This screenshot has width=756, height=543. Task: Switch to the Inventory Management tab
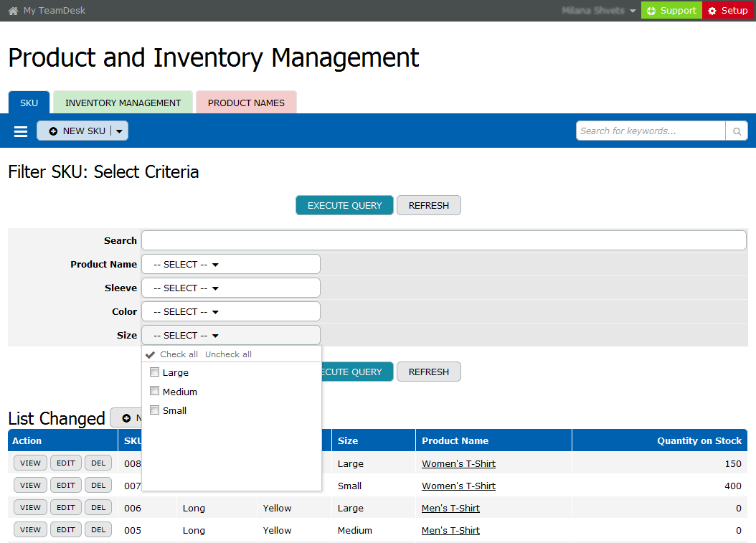tap(123, 103)
